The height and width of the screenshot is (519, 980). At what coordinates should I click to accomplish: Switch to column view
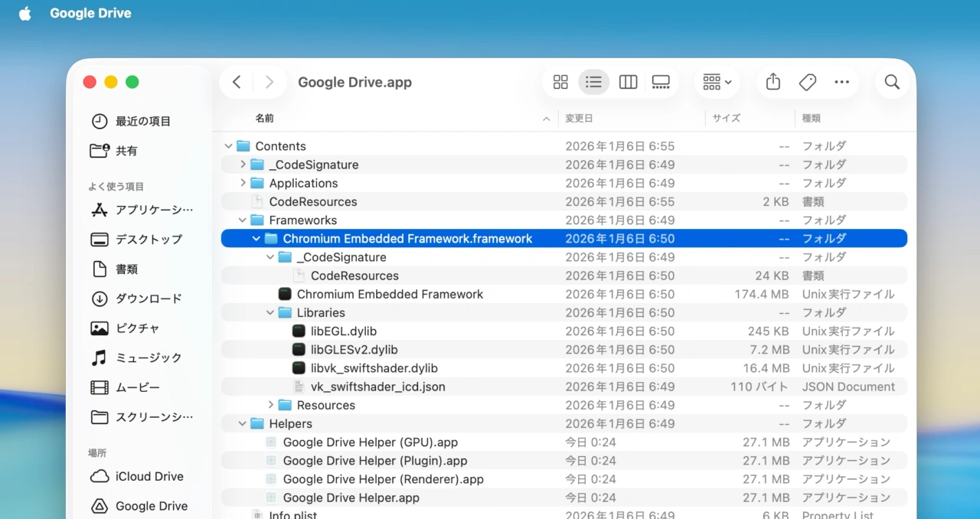(628, 82)
